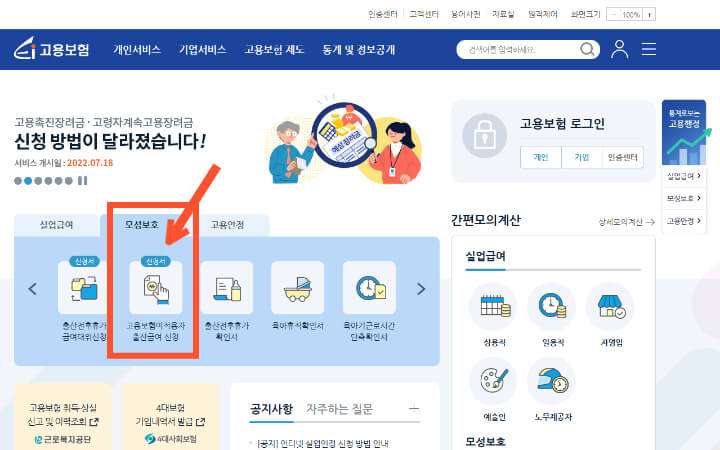Open the 원격제어 link
The height and width of the screenshot is (450, 720).
(x=543, y=14)
